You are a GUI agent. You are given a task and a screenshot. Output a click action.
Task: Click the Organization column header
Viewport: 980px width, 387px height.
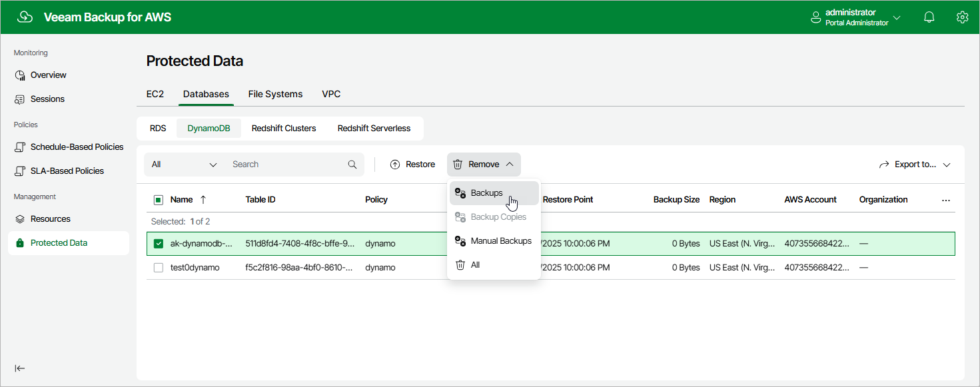[x=883, y=200]
